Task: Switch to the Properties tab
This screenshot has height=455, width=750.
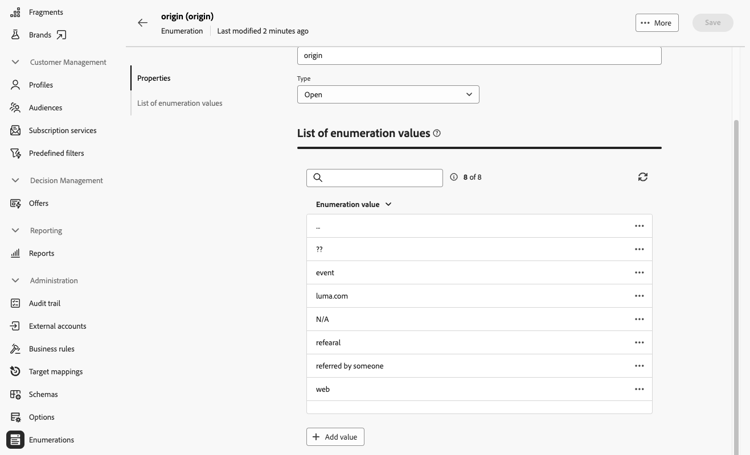Action: pos(154,78)
